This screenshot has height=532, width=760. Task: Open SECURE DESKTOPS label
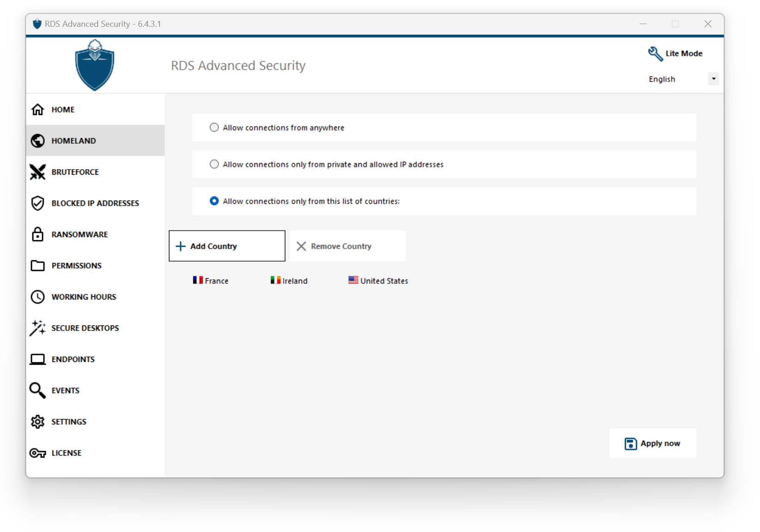tap(85, 328)
